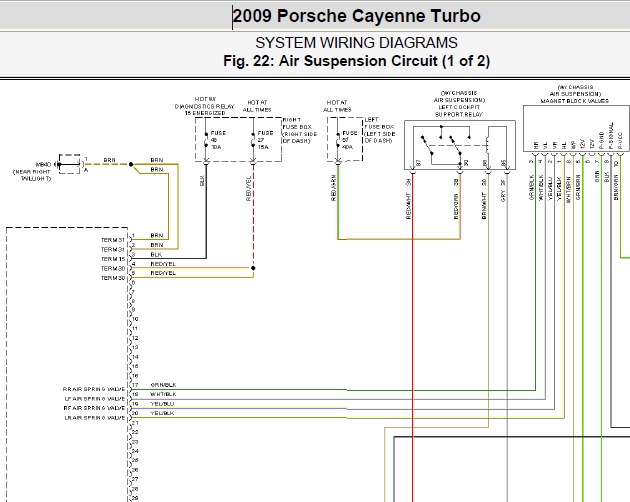Click vertical BRN/ORN label under magnet block
The width and height of the screenshot is (630, 502).
616,187
